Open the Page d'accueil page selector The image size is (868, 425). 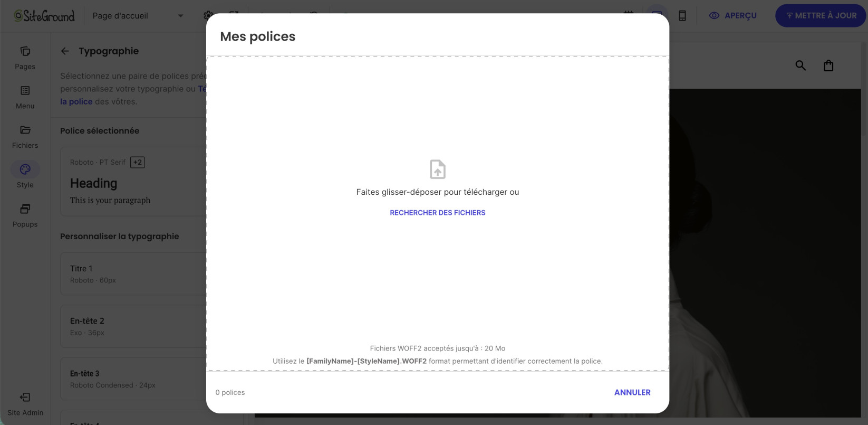[138, 16]
